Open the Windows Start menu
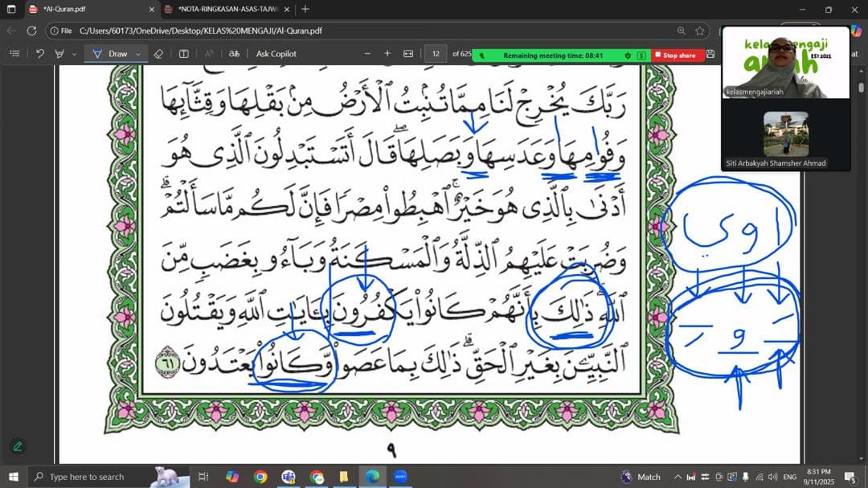This screenshot has width=868, height=488. click(x=14, y=477)
